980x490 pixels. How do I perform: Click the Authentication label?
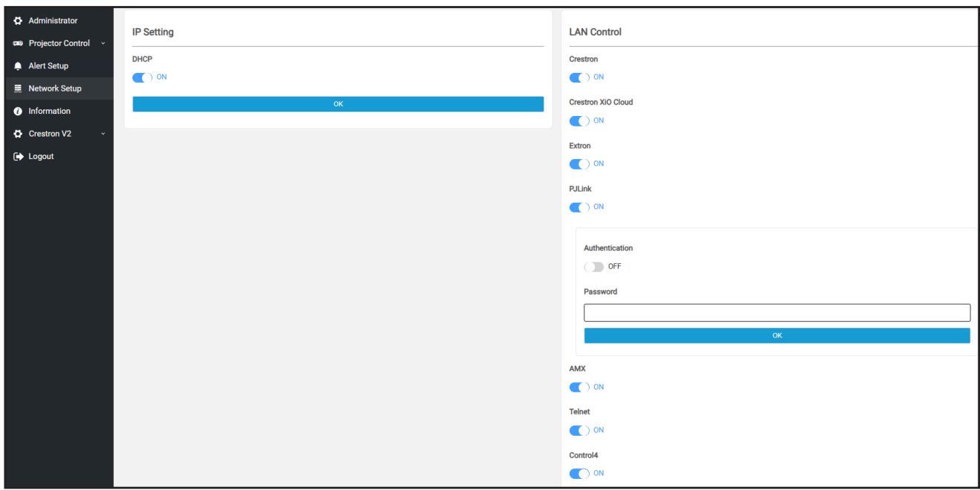tap(608, 248)
